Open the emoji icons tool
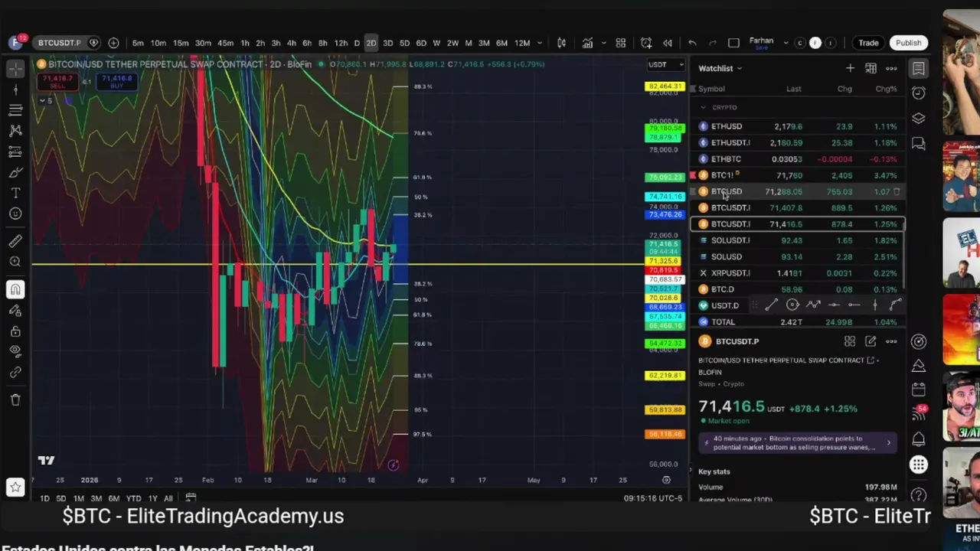980x551 pixels. tap(15, 214)
